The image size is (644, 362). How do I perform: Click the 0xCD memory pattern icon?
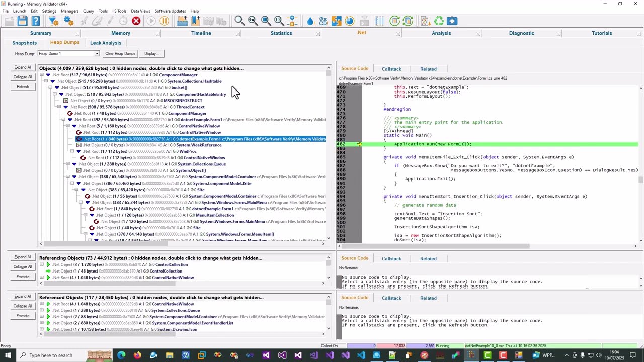tap(323, 21)
